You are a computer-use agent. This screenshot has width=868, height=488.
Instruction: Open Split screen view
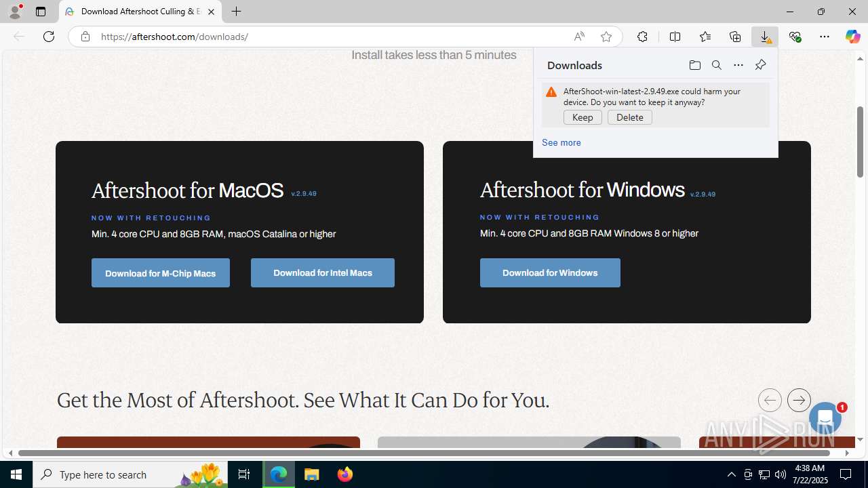pos(675,37)
